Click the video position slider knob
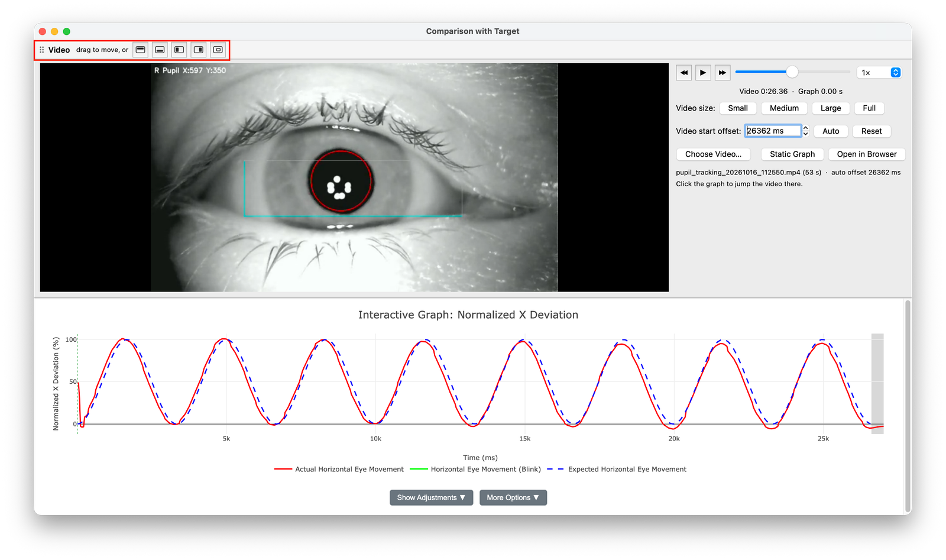946x560 pixels. pyautogui.click(x=792, y=72)
